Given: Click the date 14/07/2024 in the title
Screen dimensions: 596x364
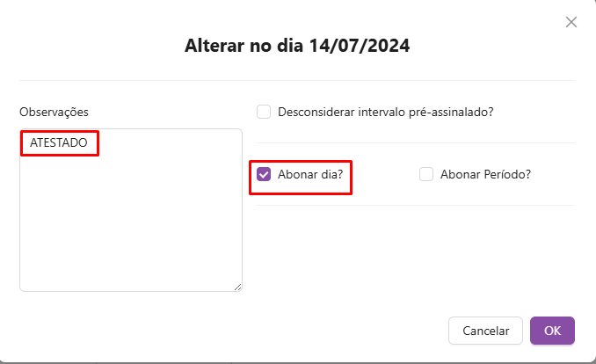Looking at the screenshot, I should [x=360, y=46].
